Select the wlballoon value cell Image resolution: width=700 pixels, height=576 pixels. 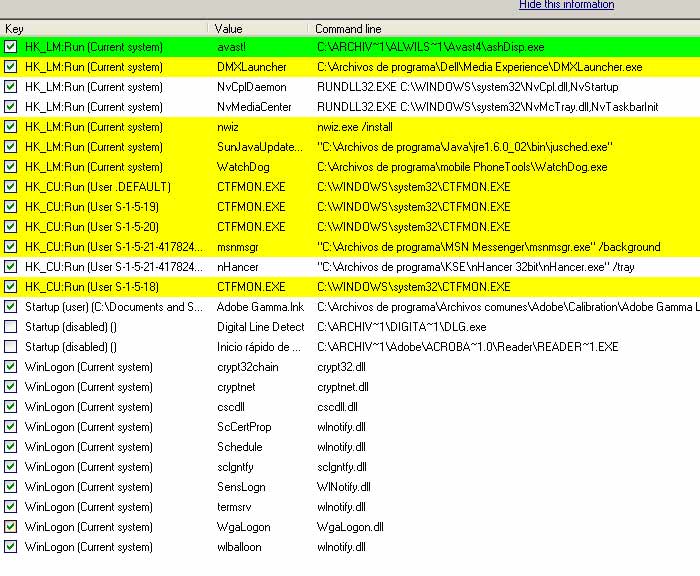[x=239, y=547]
